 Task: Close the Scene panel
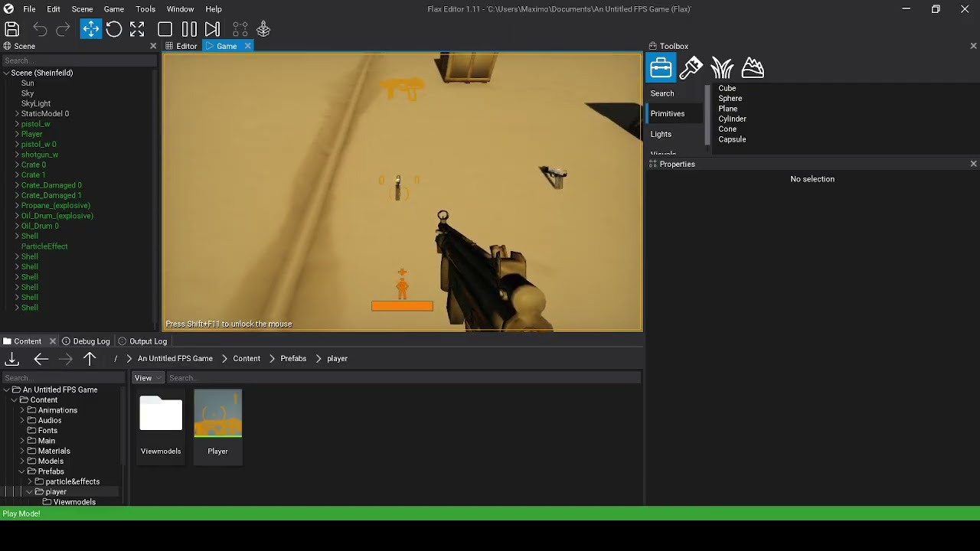pos(153,46)
